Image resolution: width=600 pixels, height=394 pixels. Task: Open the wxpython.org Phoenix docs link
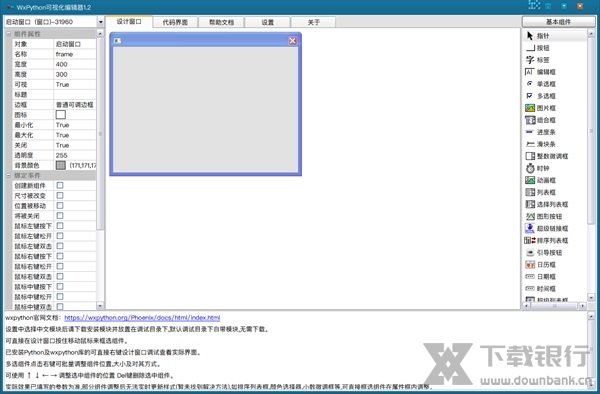point(142,318)
